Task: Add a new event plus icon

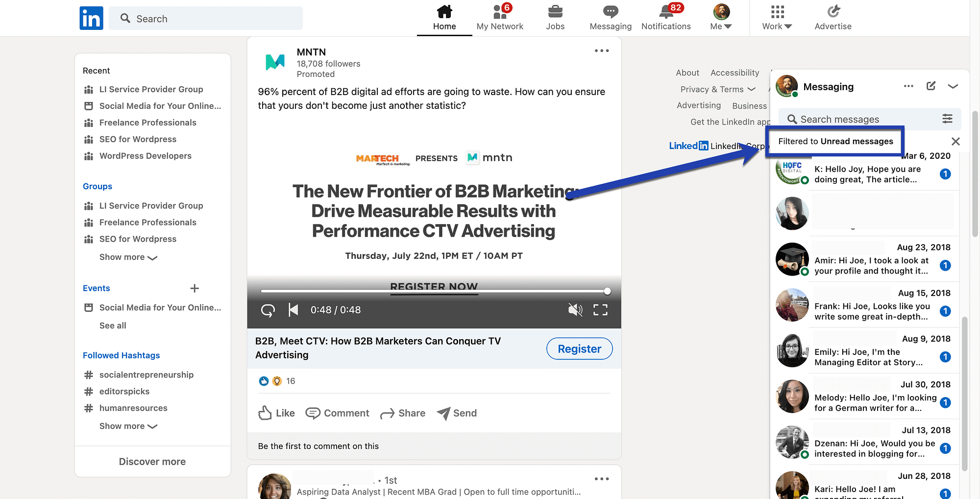Action: 195,288
